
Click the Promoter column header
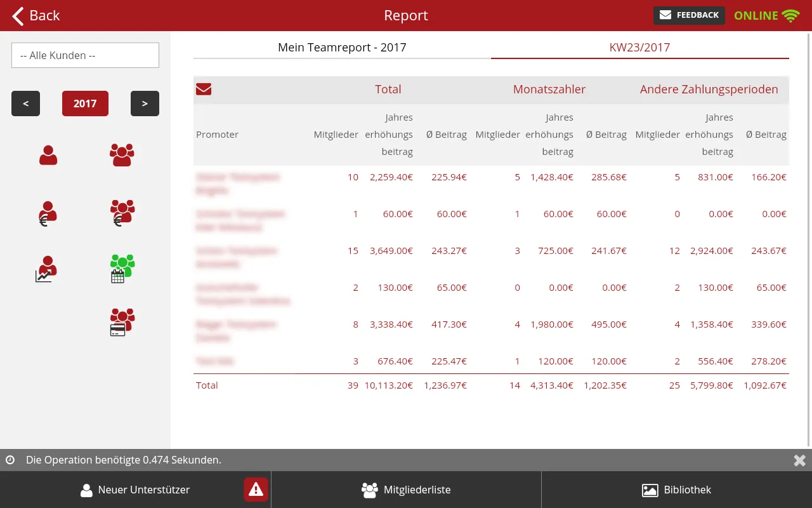(218, 135)
